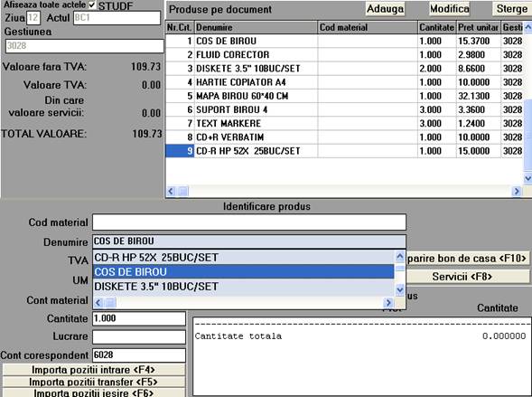Choose COS DE BIROU in dropdown list

coord(243,271)
